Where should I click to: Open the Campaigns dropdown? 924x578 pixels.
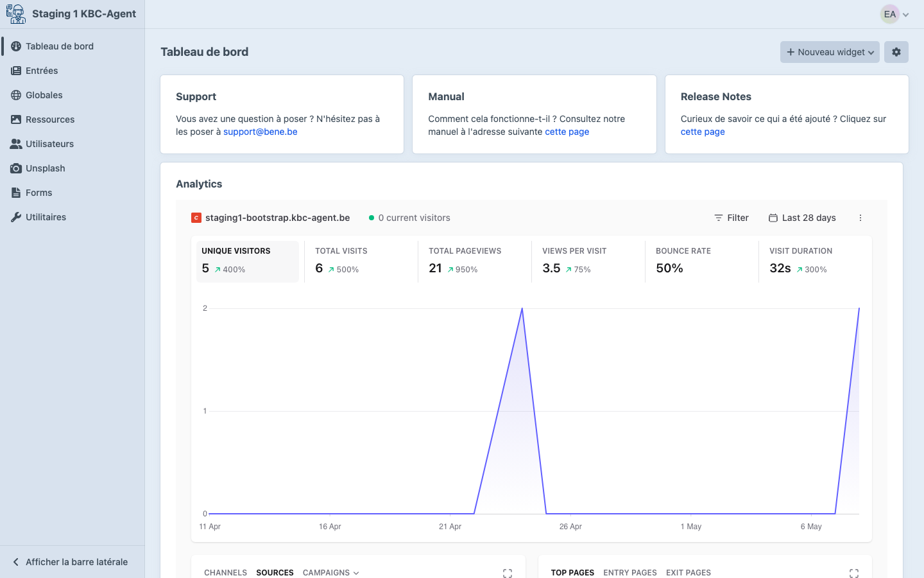pyautogui.click(x=331, y=572)
